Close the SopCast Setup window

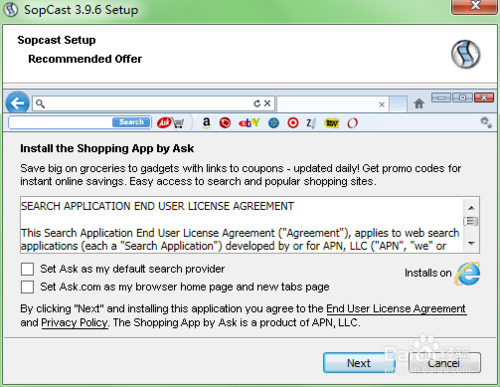(x=475, y=6)
